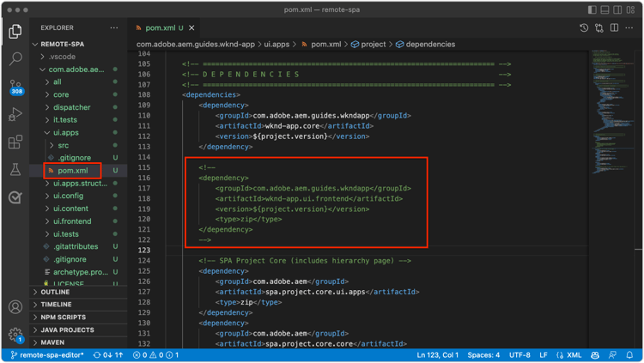Expand the OUTLINE section
Image resolution: width=644 pixels, height=363 pixels.
[55, 292]
